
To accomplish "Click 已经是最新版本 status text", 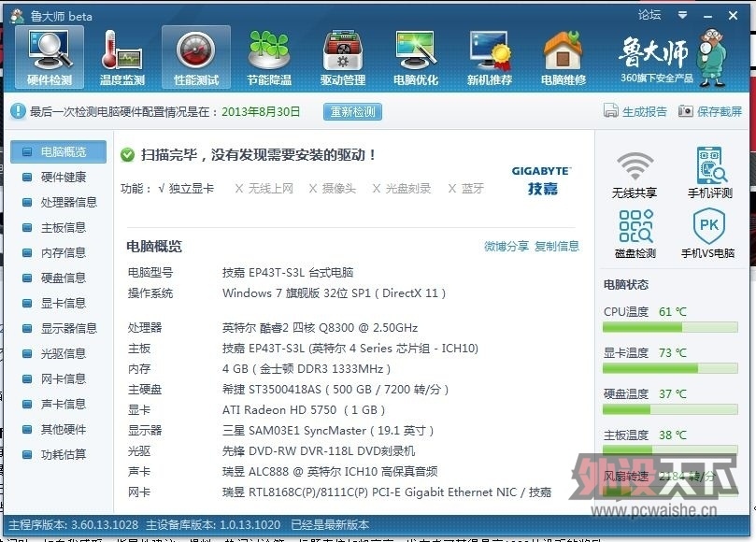I will tap(330, 524).
